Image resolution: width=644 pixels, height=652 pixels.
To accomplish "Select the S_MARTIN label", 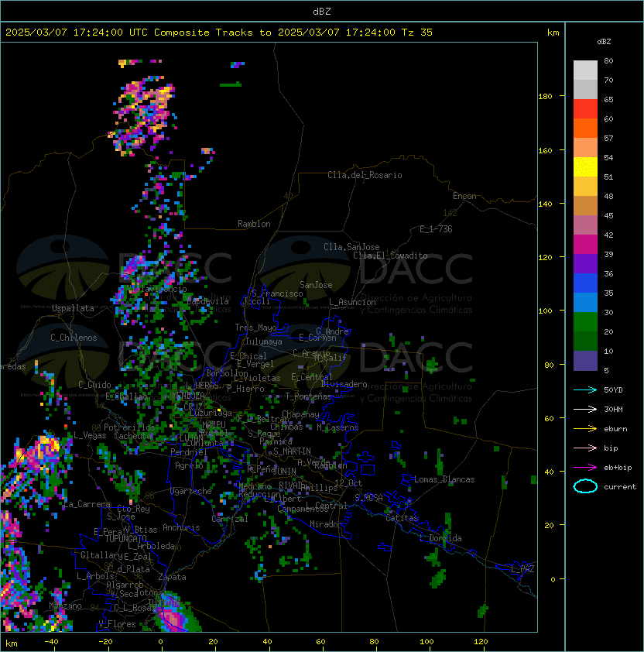I will click(x=292, y=451).
